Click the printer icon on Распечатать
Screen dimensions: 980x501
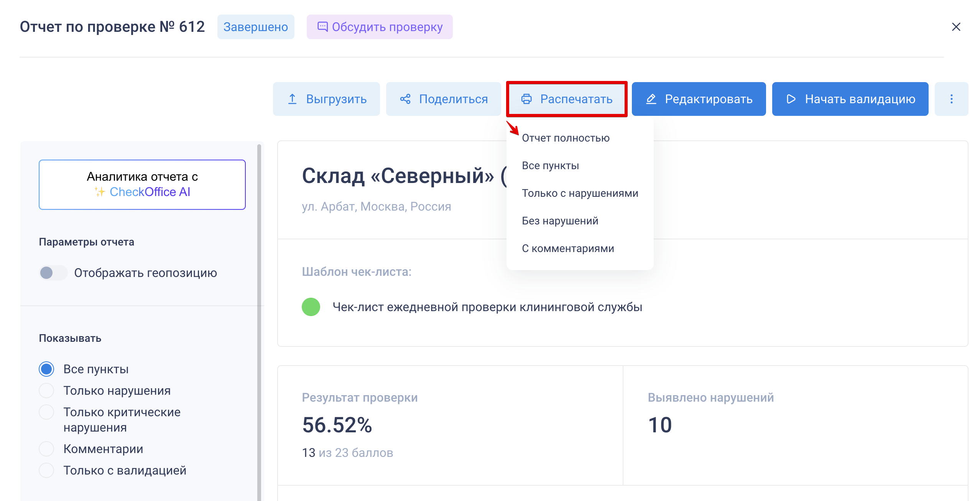coord(526,99)
